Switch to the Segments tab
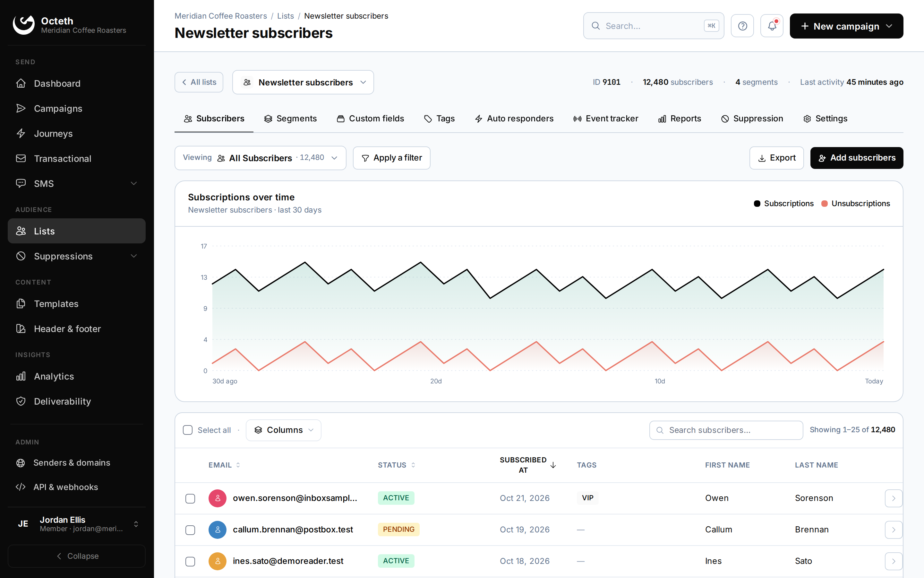 pos(291,118)
